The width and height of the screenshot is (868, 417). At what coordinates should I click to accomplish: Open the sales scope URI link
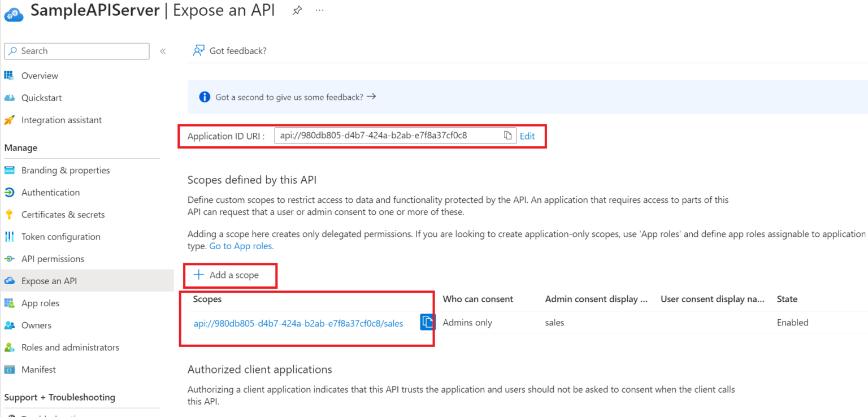tap(298, 323)
